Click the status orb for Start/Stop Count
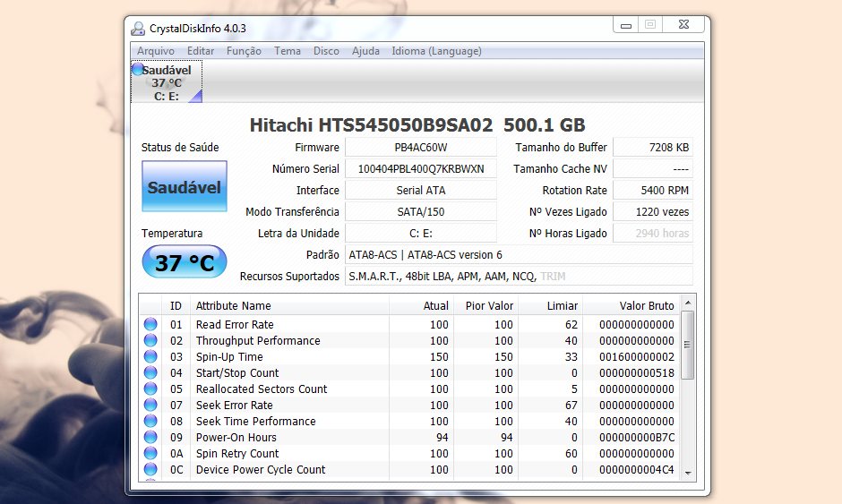842x504 pixels. click(x=150, y=372)
